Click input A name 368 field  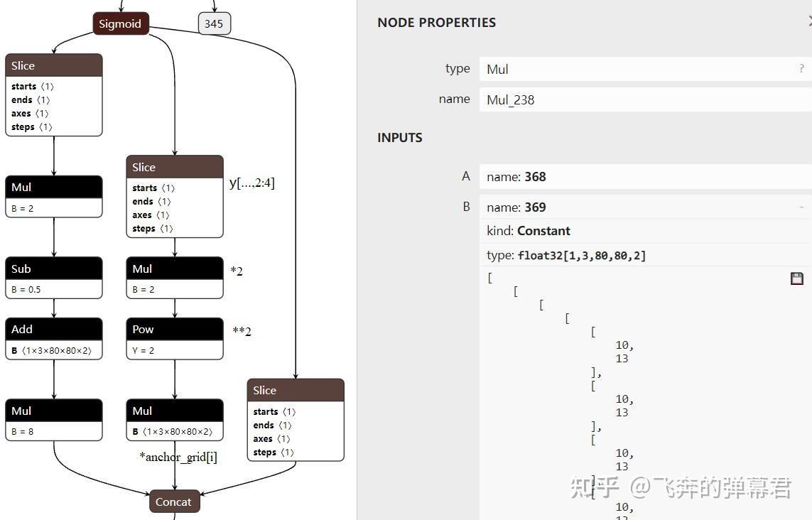pos(645,177)
